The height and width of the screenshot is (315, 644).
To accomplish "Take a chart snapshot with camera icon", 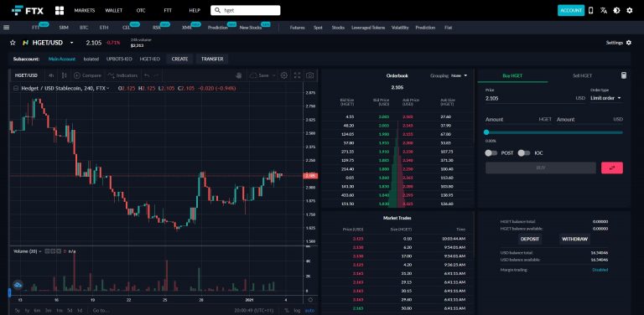I will click(x=310, y=75).
